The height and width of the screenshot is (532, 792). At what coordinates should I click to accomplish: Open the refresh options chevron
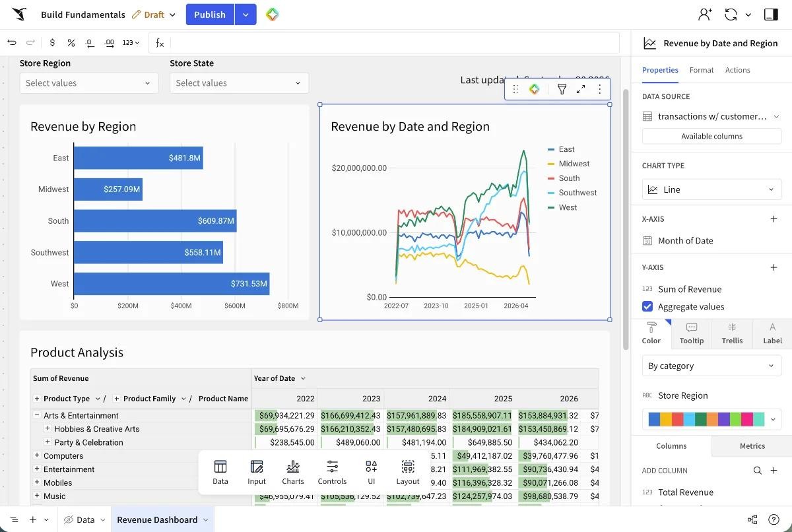click(x=748, y=15)
